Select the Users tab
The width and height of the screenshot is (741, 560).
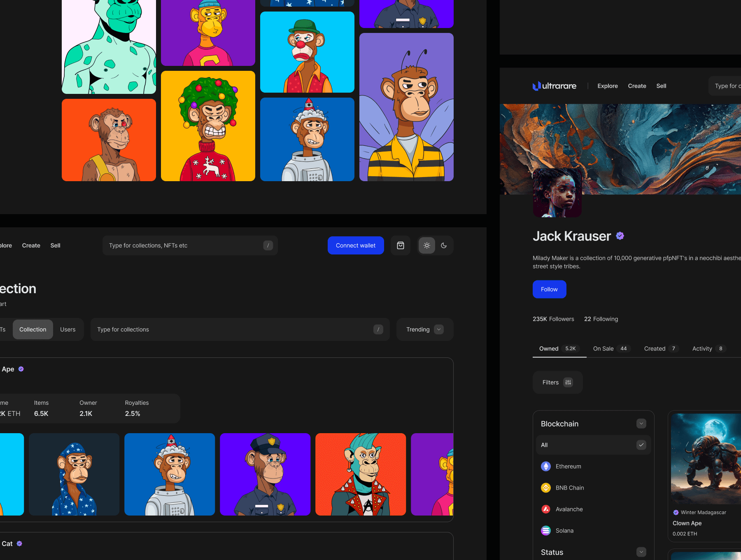[x=68, y=329]
